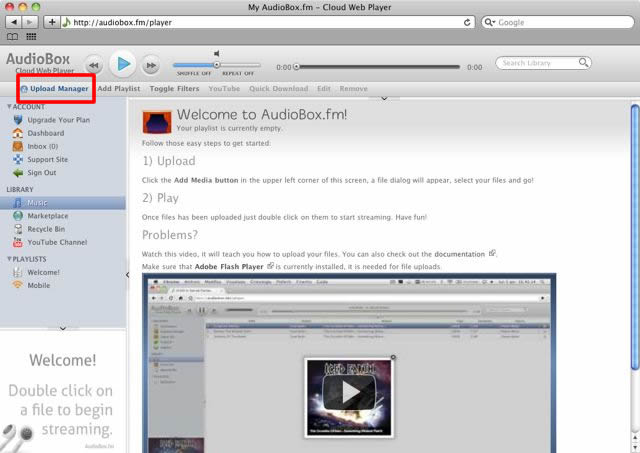Click the Music note icon
The image size is (640, 453).
[18, 203]
